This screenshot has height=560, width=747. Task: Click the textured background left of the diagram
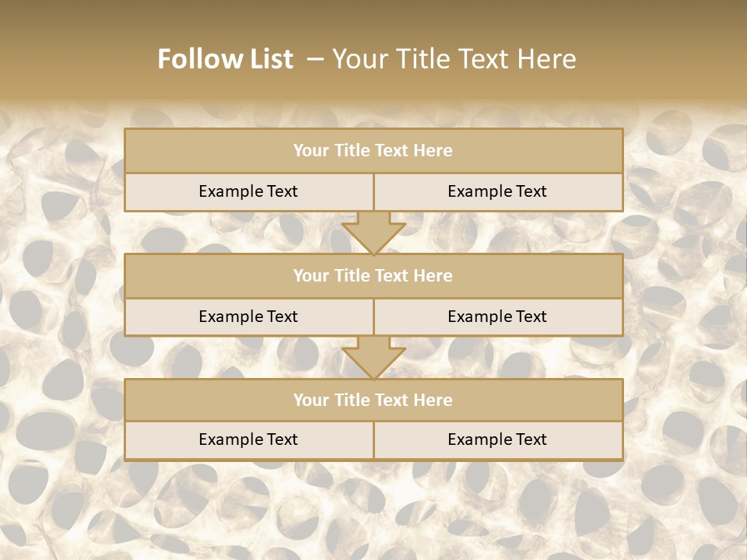pos(62,296)
